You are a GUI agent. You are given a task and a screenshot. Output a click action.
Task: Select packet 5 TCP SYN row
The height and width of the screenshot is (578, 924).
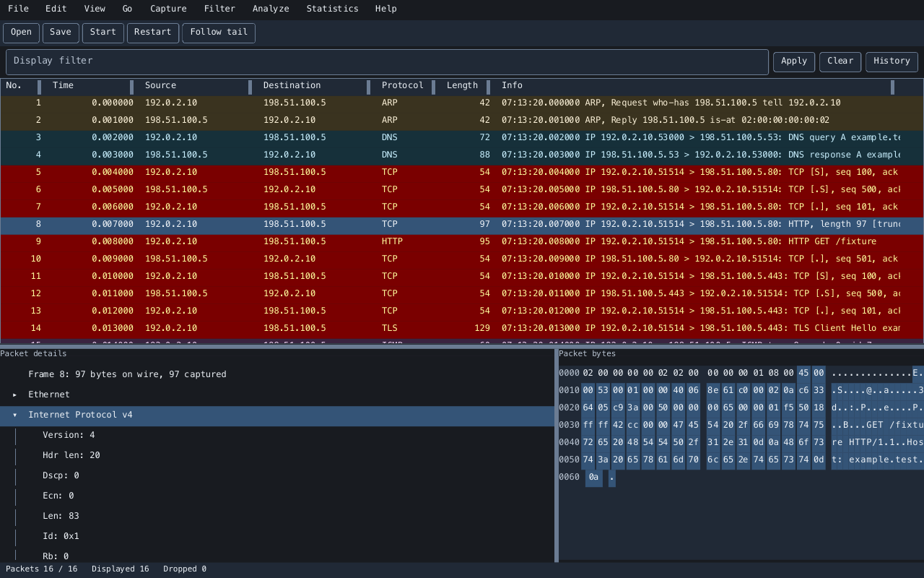(x=462, y=172)
